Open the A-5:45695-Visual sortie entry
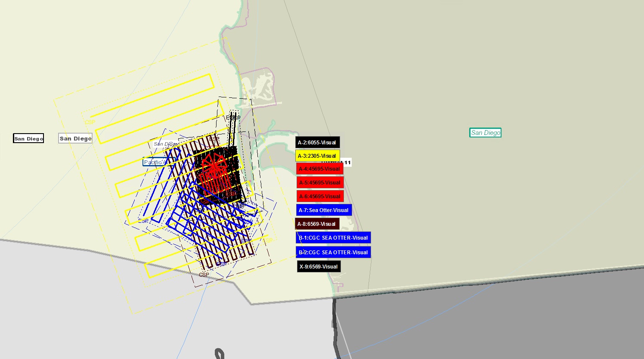Image resolution: width=644 pixels, height=359 pixels. (x=319, y=182)
